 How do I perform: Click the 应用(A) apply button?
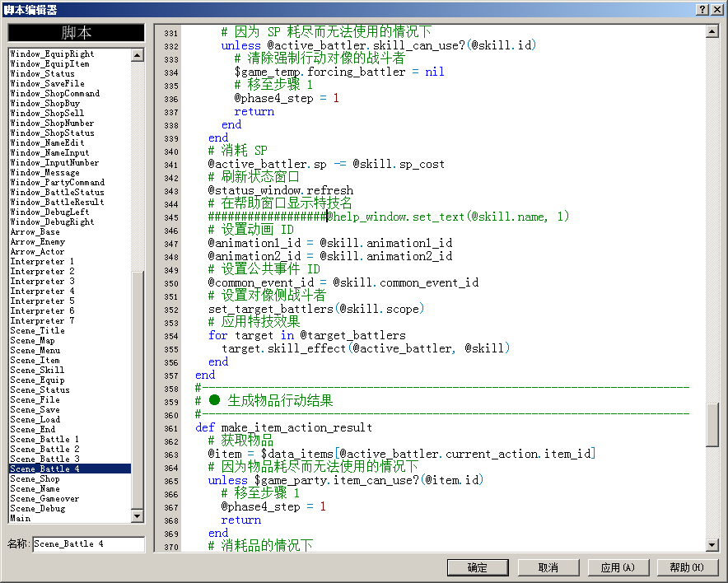618,567
